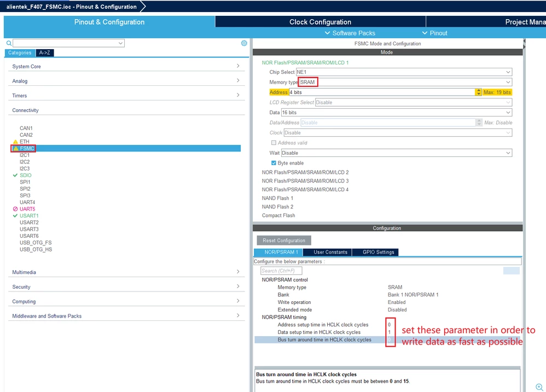
Task: Select the I2C1 peripheral
Action: [25, 155]
